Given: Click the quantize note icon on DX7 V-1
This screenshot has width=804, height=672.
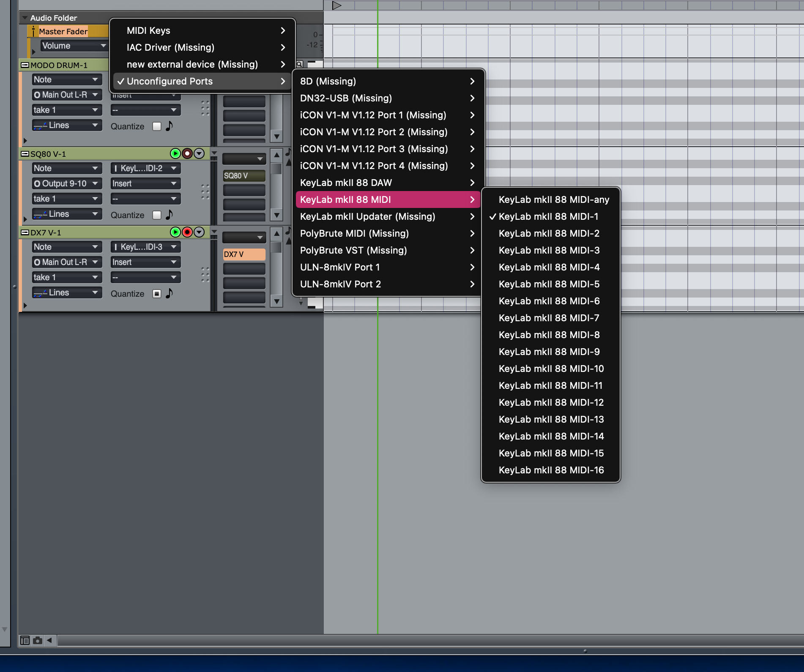Looking at the screenshot, I should 169,293.
